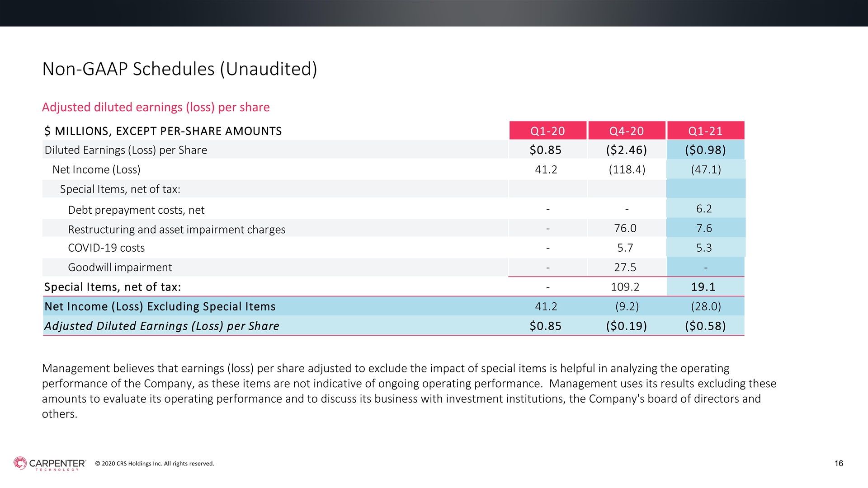Click the Debt prepayment costs, net row
868x488 pixels.
[393, 209]
